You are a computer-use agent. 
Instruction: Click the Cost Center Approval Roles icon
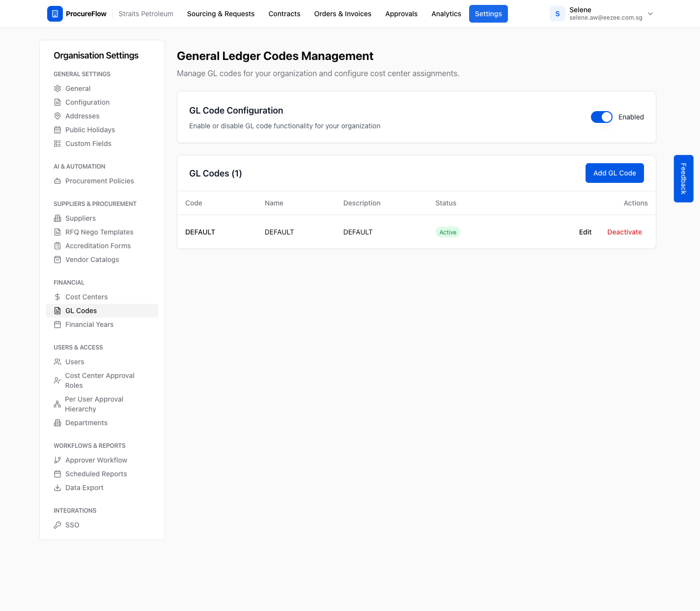point(57,380)
